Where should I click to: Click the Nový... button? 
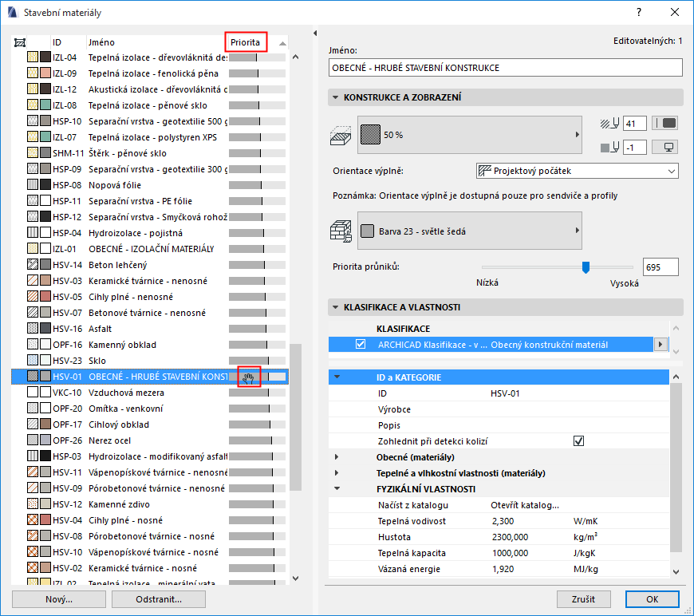coord(59,599)
